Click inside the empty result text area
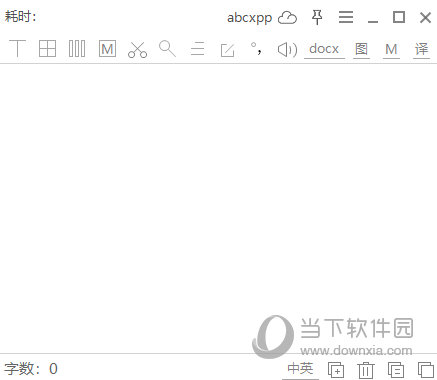Image resolution: width=437 pixels, height=380 pixels. 218,208
